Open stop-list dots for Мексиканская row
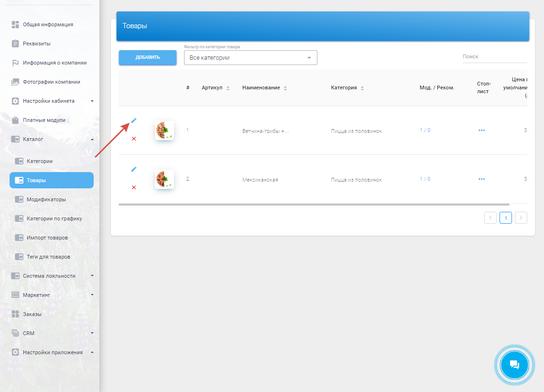 click(x=481, y=179)
